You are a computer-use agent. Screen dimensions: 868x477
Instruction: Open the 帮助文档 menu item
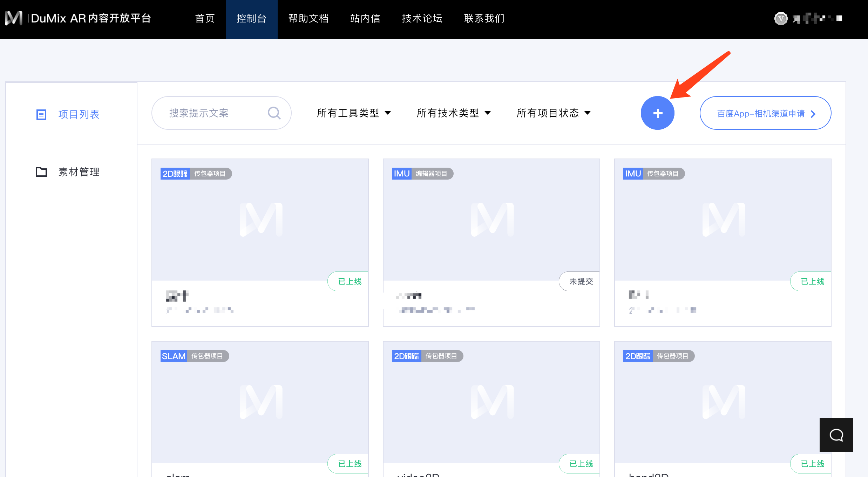(308, 18)
